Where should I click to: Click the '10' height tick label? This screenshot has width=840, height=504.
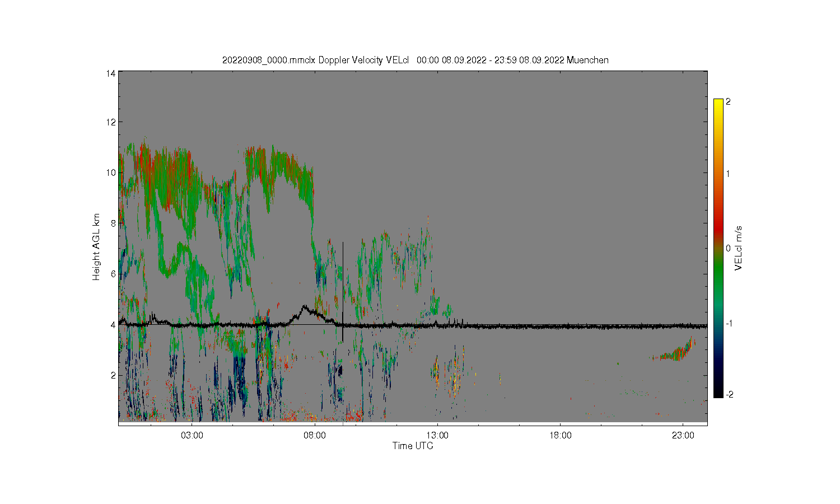[x=111, y=172]
